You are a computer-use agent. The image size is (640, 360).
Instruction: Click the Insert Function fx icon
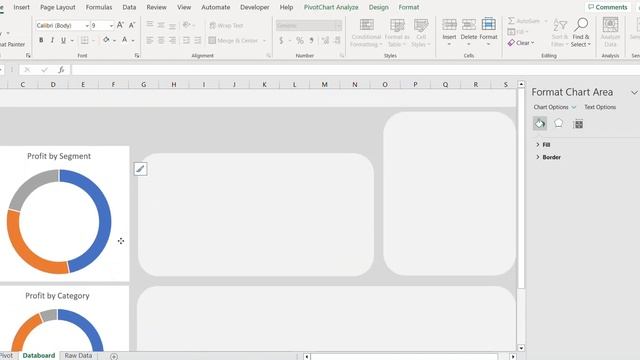(61, 70)
